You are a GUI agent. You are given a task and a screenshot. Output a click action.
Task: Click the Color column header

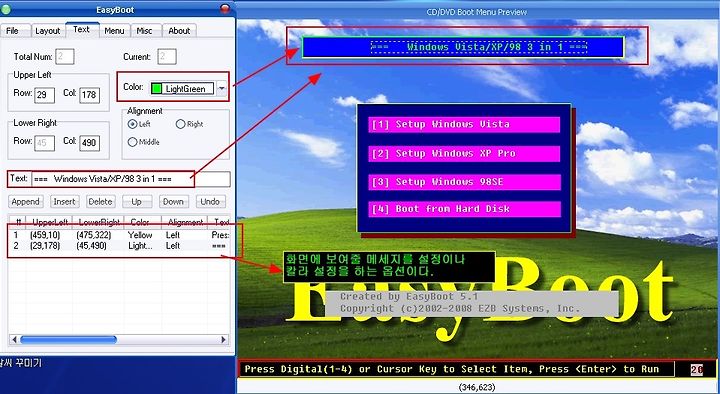tap(142, 222)
